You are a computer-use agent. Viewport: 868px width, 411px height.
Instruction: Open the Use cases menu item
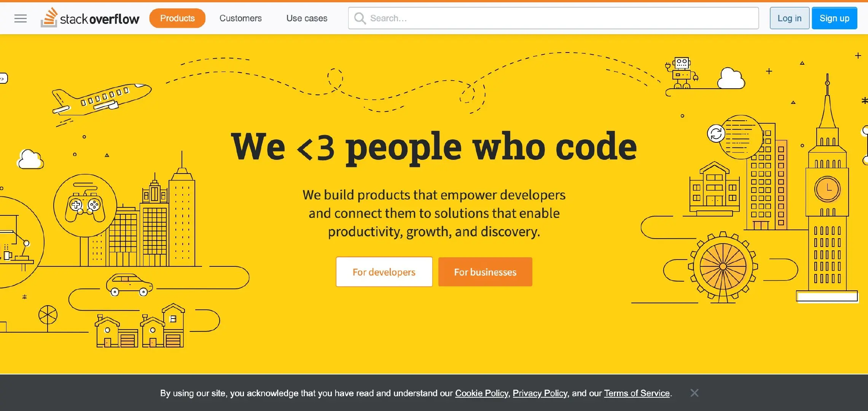click(x=307, y=18)
